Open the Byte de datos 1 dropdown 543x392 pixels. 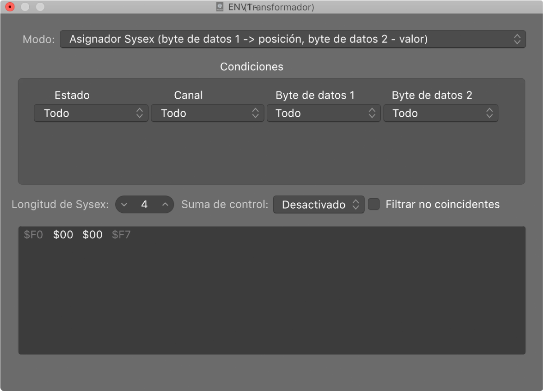tap(324, 113)
